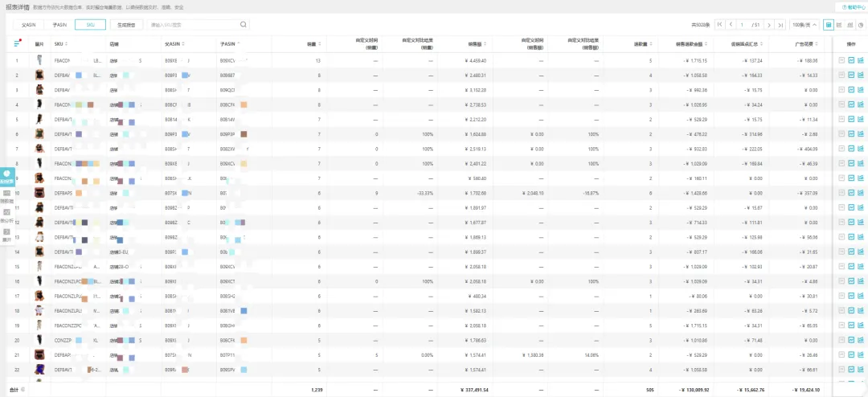Switch to the bar chart view icon

[850, 24]
